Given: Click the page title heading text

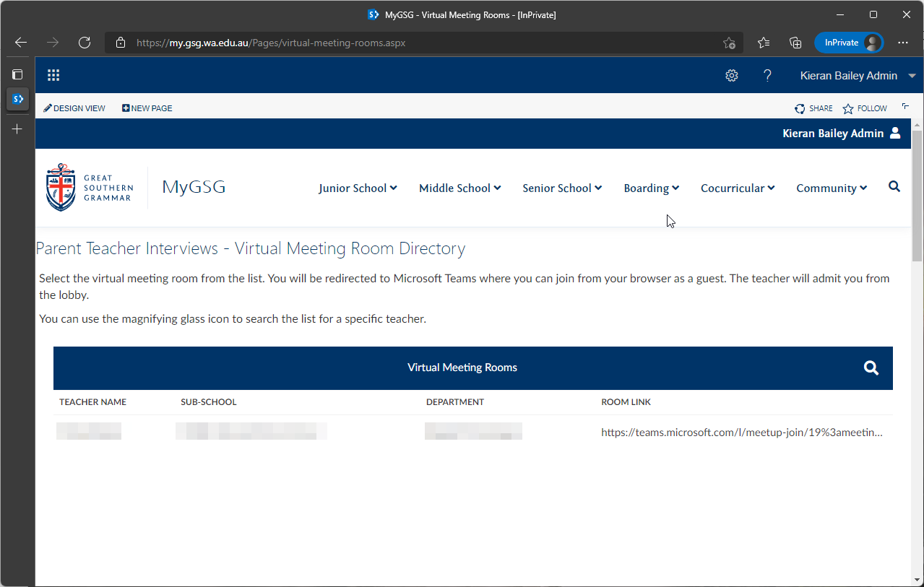Looking at the screenshot, I should [251, 248].
